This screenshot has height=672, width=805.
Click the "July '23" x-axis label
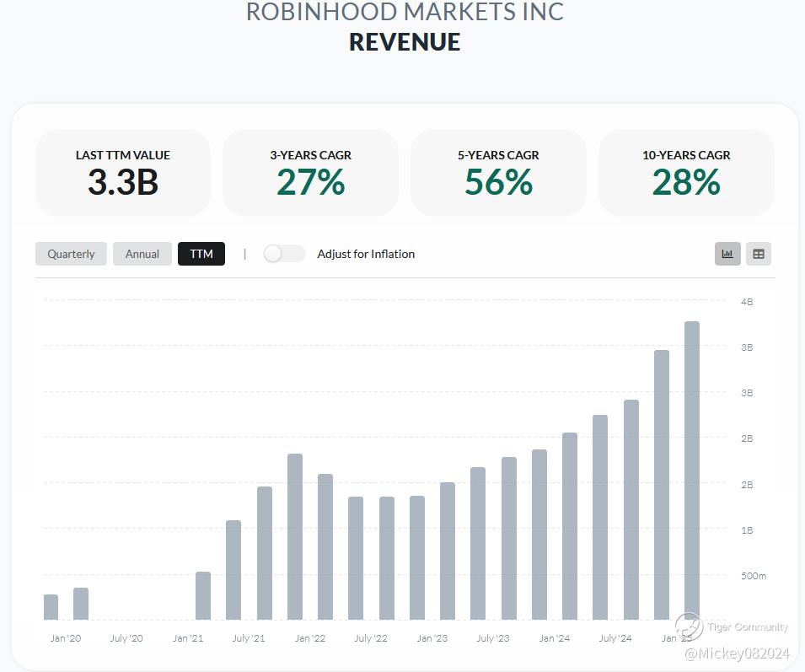click(493, 638)
